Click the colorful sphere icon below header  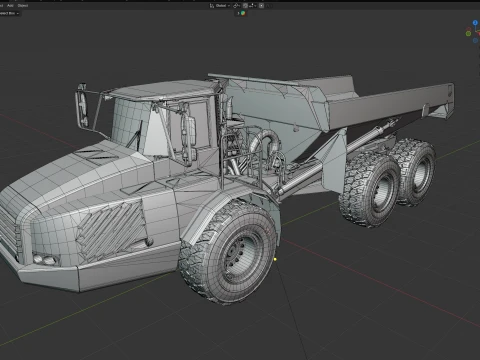pos(243,13)
